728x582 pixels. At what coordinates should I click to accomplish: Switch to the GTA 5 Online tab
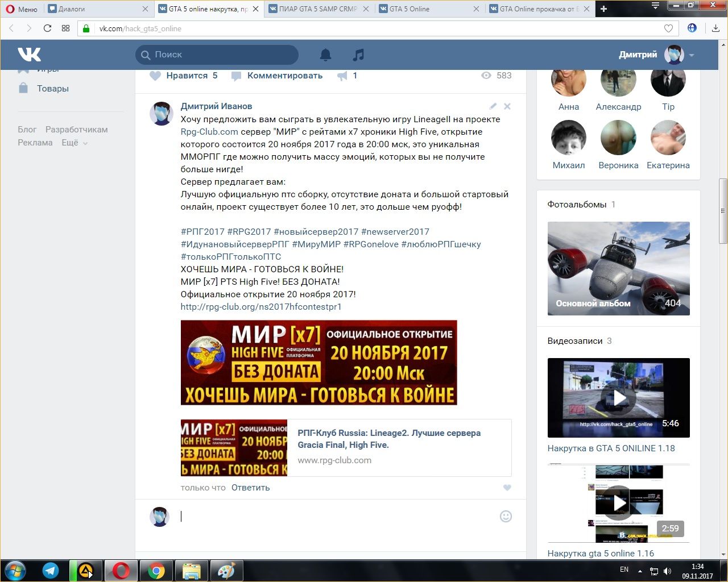point(429,9)
